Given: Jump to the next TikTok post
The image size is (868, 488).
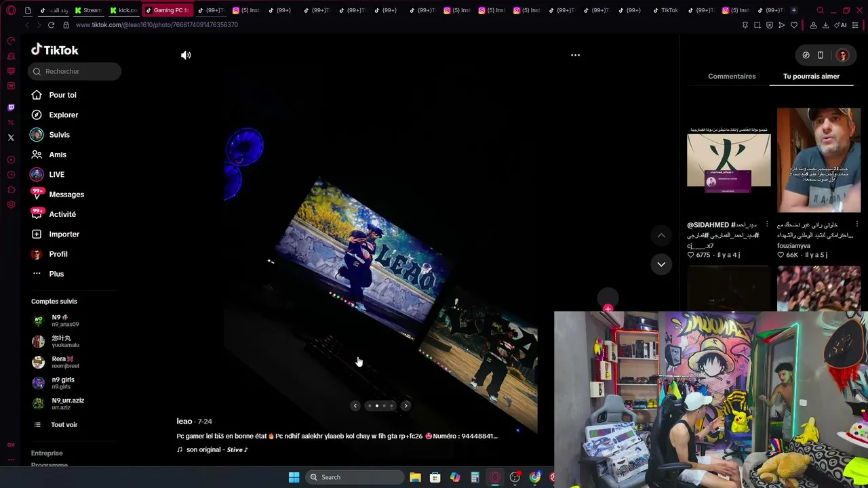Looking at the screenshot, I should (x=661, y=264).
